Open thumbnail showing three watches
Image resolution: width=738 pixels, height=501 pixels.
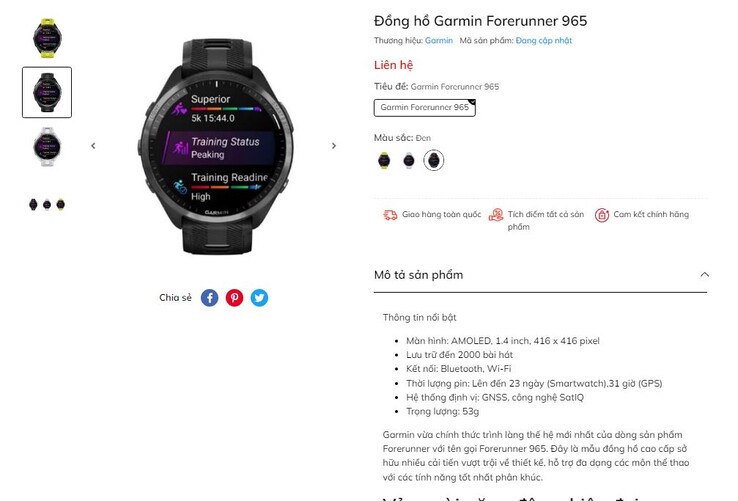47,204
